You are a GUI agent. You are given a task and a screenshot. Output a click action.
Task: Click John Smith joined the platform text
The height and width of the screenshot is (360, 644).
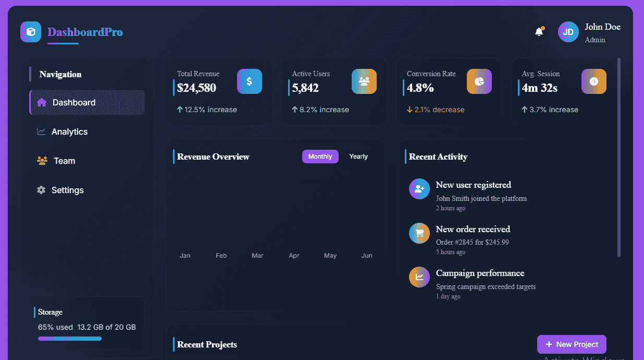(481, 198)
